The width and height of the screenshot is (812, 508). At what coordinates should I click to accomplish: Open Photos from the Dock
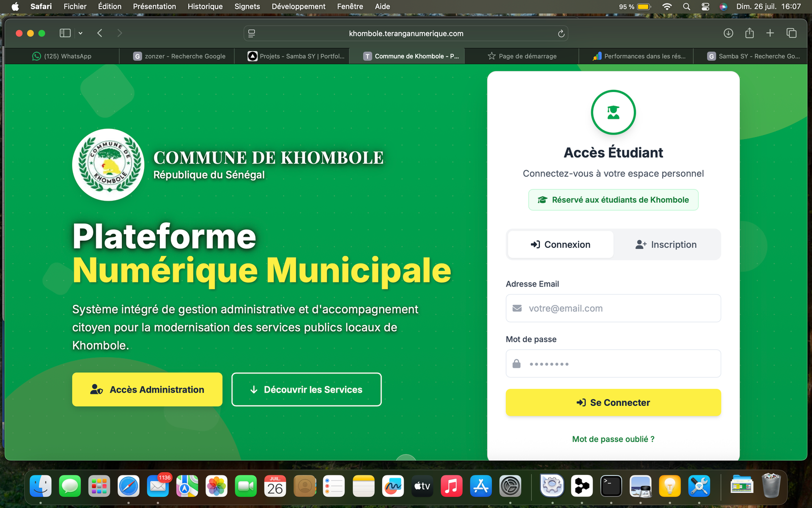pos(217,486)
